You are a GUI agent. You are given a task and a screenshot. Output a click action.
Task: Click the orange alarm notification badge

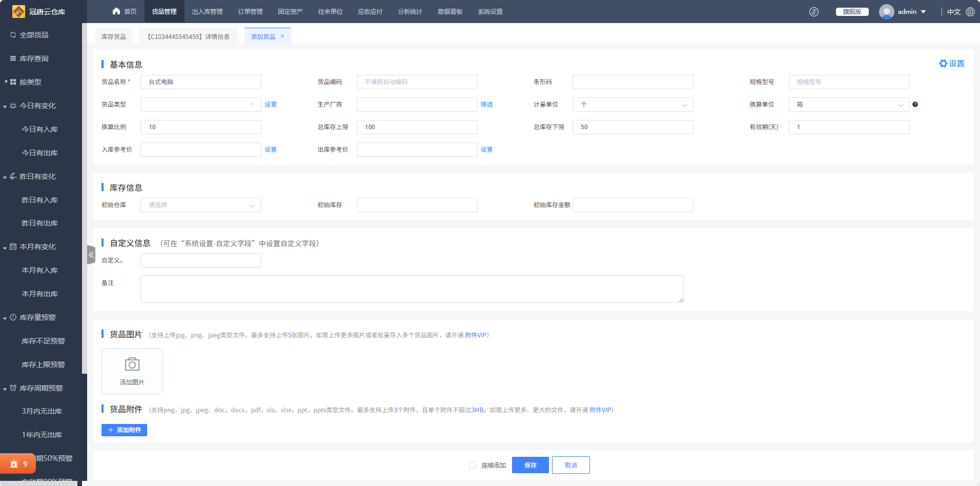coord(18,464)
